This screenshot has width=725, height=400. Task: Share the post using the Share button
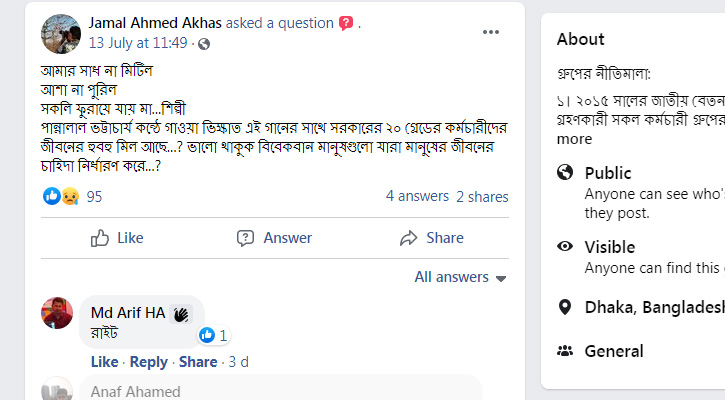(x=432, y=238)
